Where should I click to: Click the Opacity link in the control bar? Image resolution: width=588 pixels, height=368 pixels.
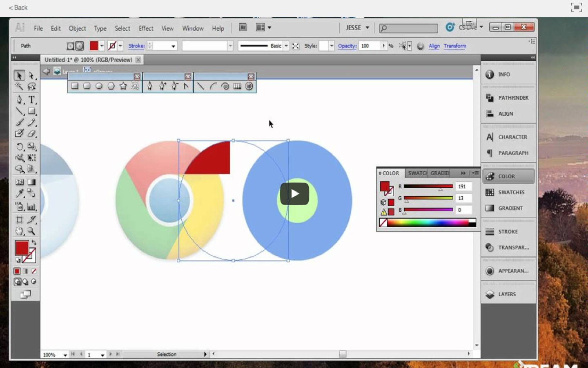(347, 46)
